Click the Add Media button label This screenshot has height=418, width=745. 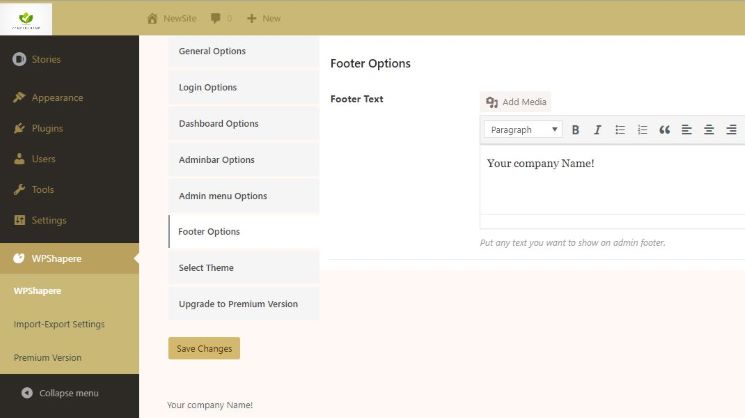click(524, 102)
